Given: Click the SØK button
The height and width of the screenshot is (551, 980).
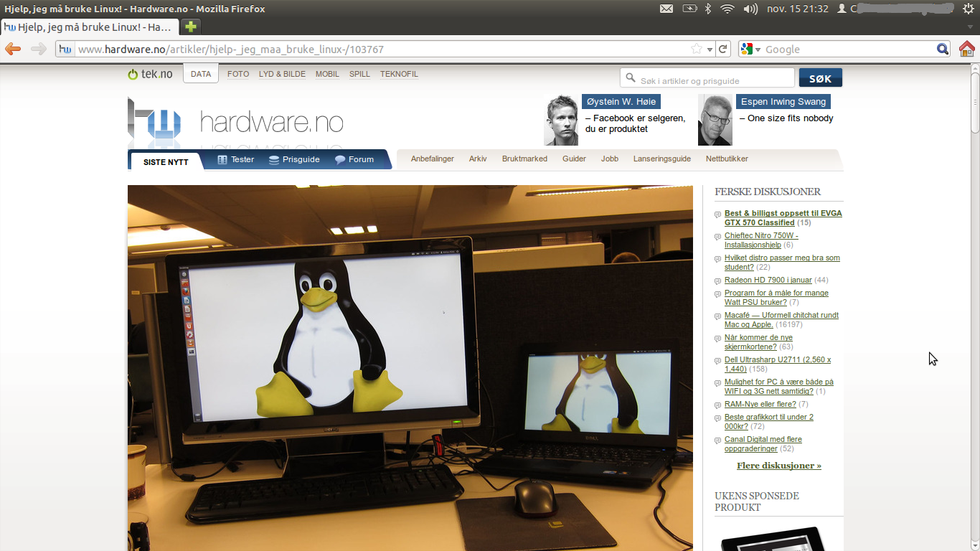Looking at the screenshot, I should click(821, 78).
